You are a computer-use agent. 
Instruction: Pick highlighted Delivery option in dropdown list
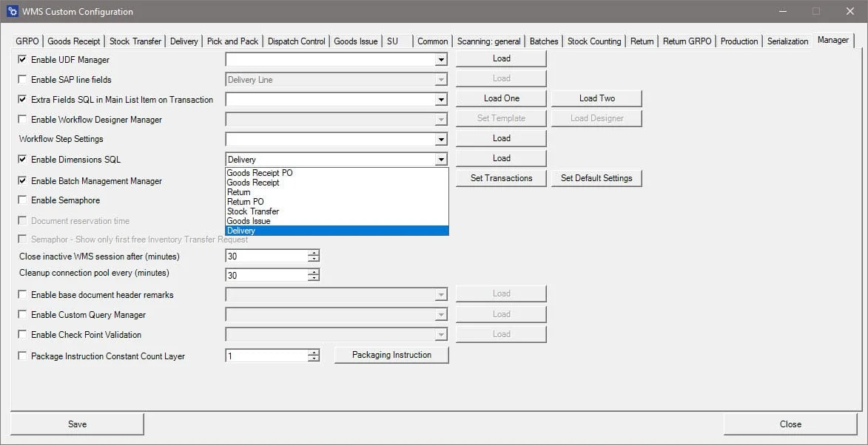pos(337,231)
